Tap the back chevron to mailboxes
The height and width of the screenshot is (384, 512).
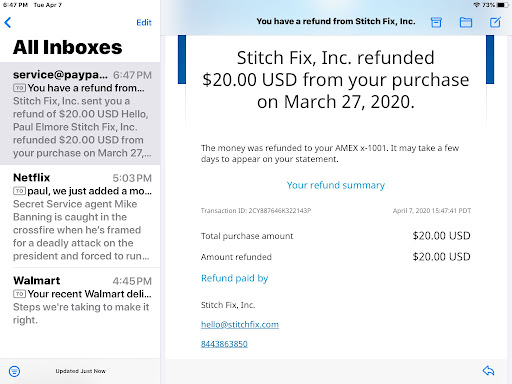point(8,23)
